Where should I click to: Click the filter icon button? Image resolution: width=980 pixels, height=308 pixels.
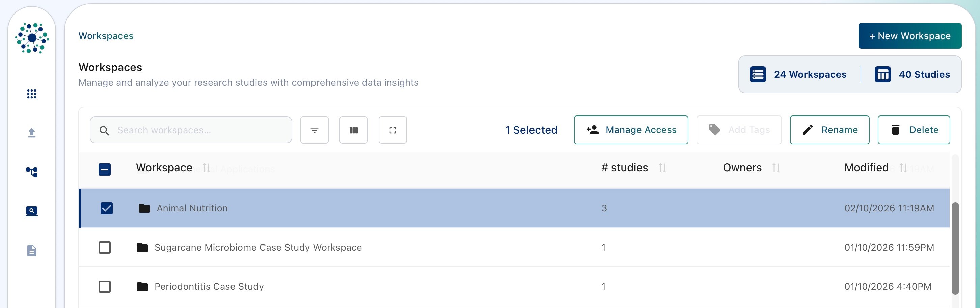pyautogui.click(x=314, y=130)
